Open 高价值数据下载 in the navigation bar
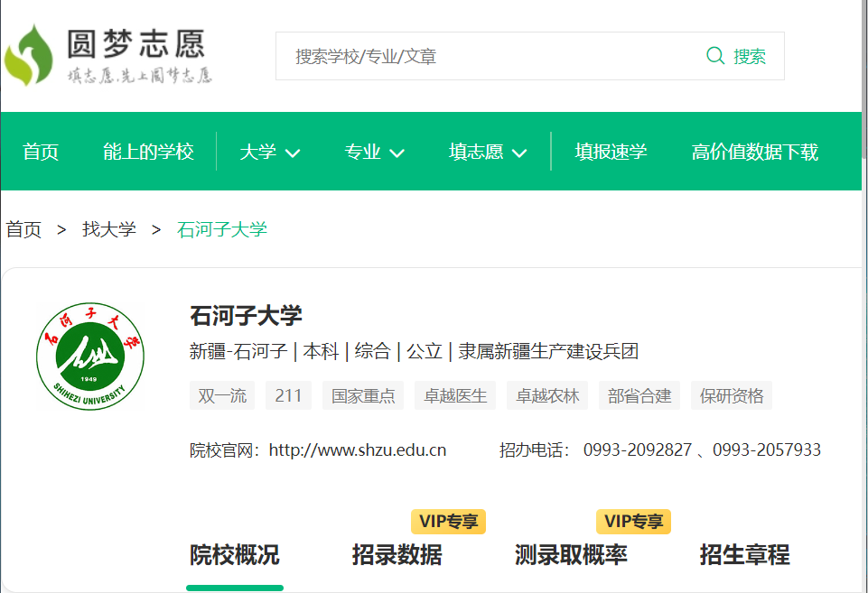This screenshot has width=868, height=593. point(754,152)
